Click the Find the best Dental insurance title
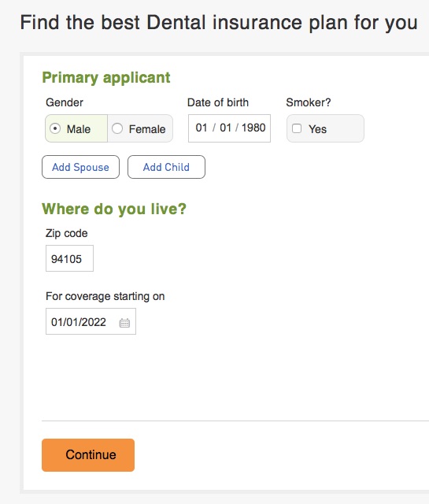 [x=219, y=23]
